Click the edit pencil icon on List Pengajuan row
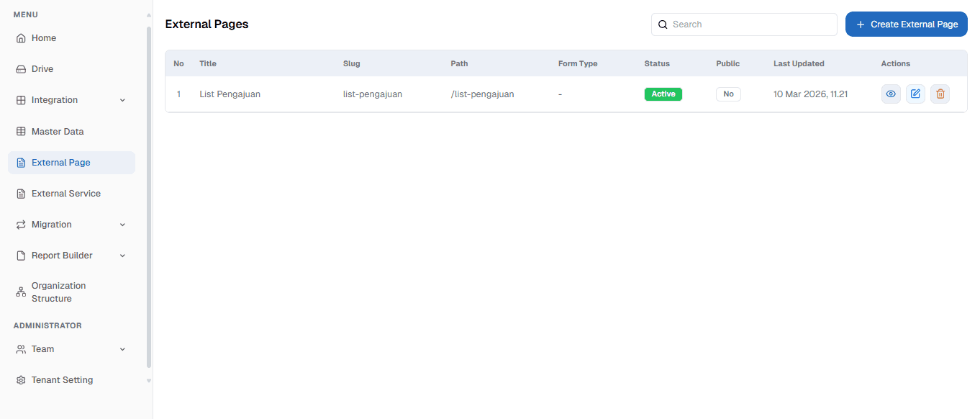The width and height of the screenshot is (980, 419). [915, 94]
